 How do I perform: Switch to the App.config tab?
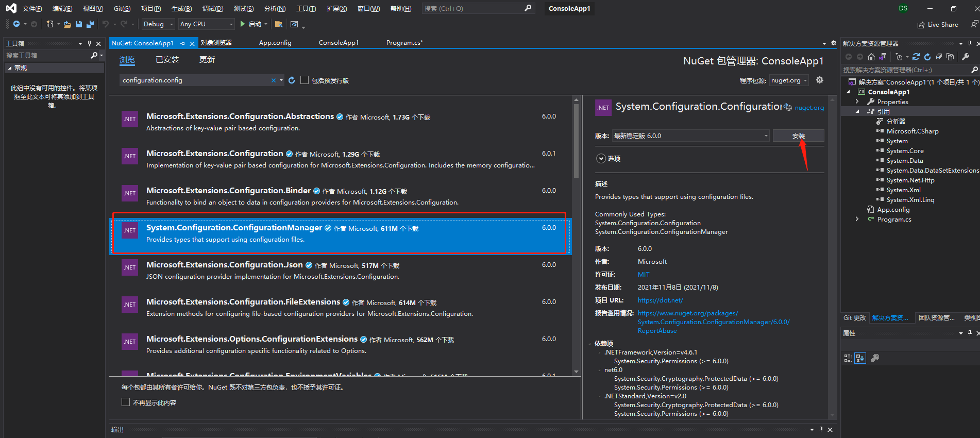275,43
